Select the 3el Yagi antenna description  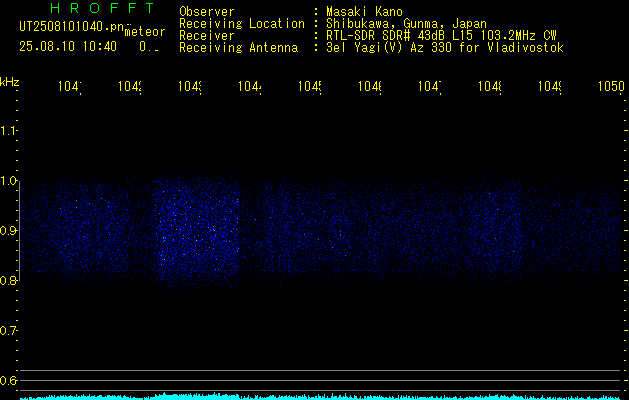445,48
